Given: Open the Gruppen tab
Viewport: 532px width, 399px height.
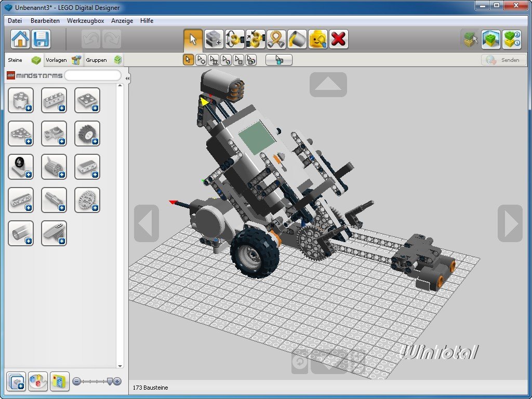Looking at the screenshot, I should pos(103,60).
